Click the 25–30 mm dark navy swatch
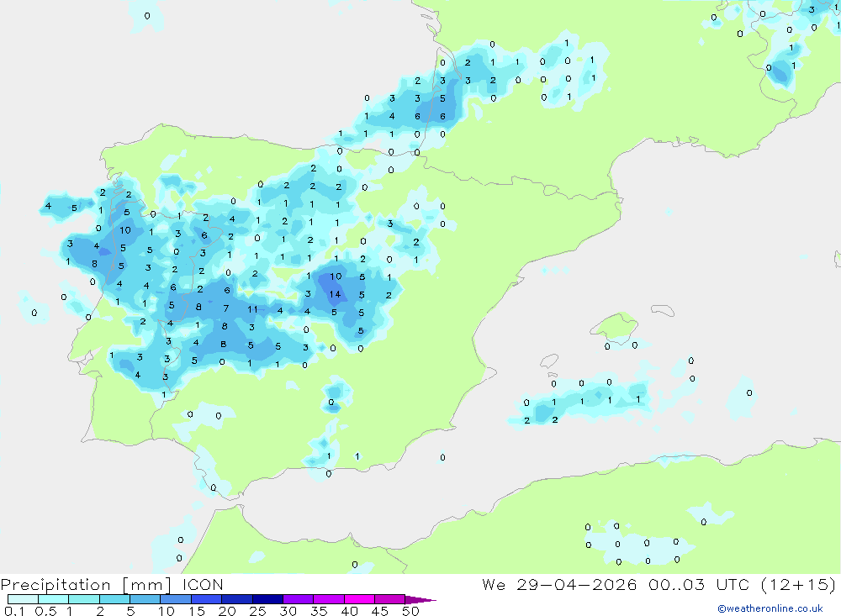841x616 pixels. [267, 599]
